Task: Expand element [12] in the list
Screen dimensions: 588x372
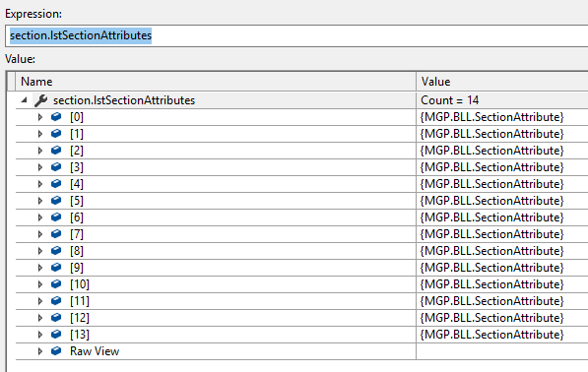Action: [40, 318]
